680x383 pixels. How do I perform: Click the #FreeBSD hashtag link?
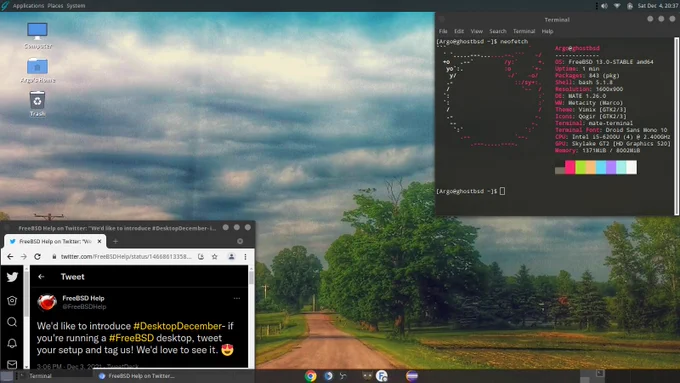coord(131,338)
